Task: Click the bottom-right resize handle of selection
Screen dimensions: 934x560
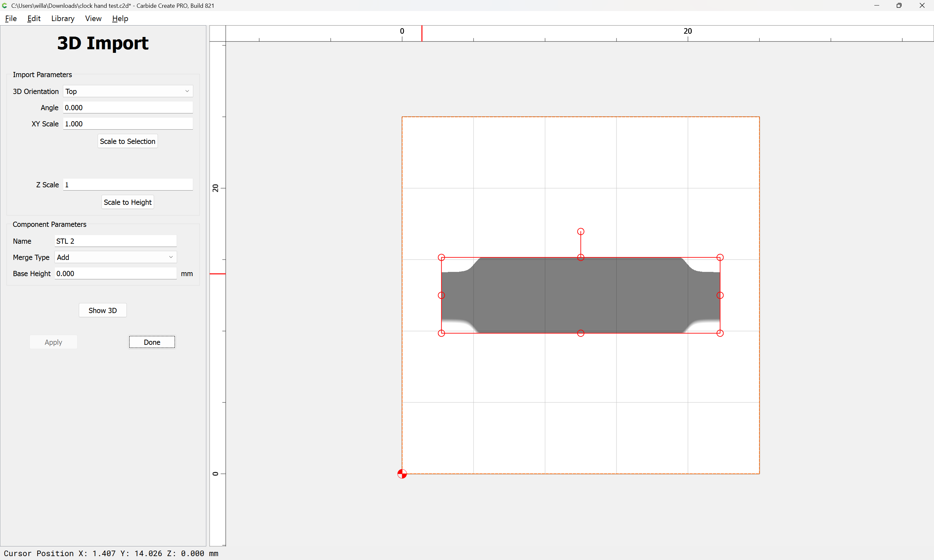Action: [720, 333]
